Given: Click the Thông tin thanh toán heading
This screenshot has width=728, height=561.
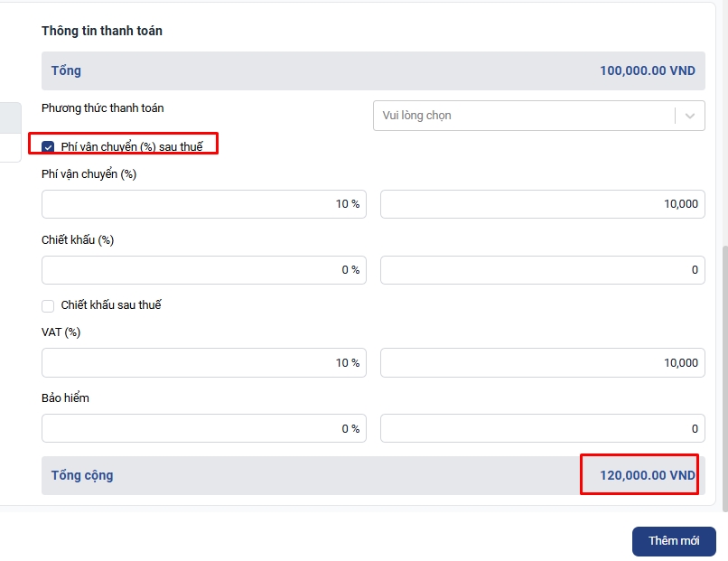Looking at the screenshot, I should [x=102, y=31].
